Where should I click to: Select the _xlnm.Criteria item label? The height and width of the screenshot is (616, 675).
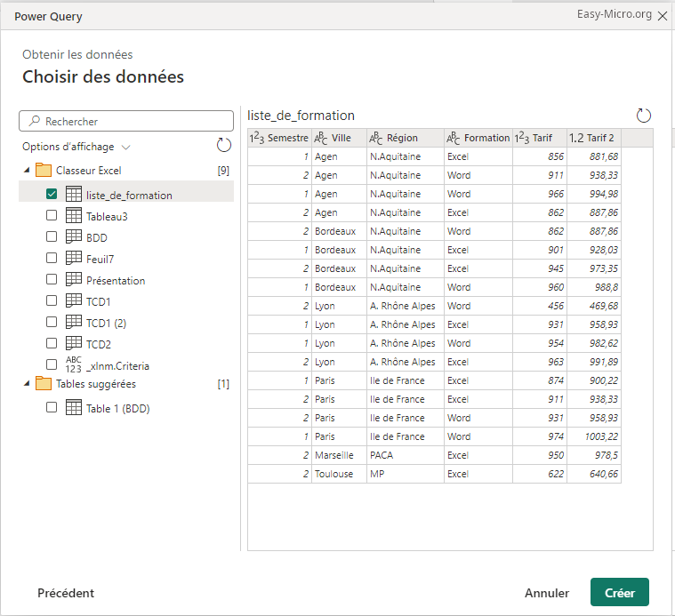pos(117,366)
